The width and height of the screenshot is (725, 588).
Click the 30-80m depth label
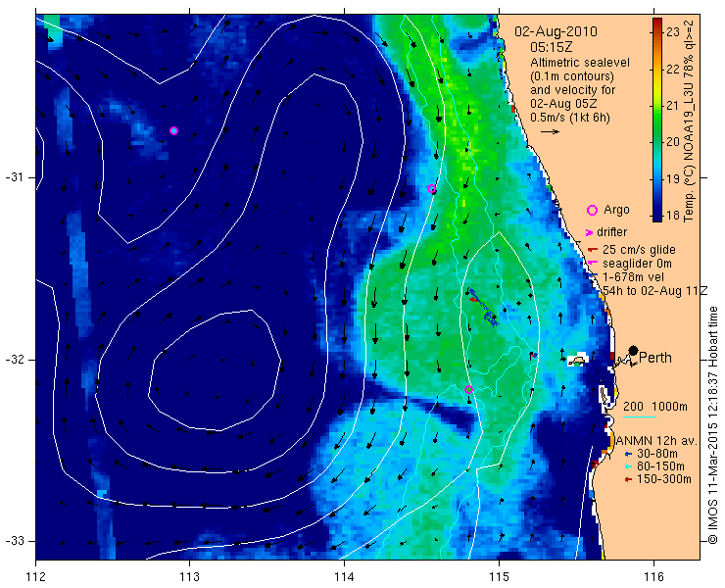(x=657, y=454)
